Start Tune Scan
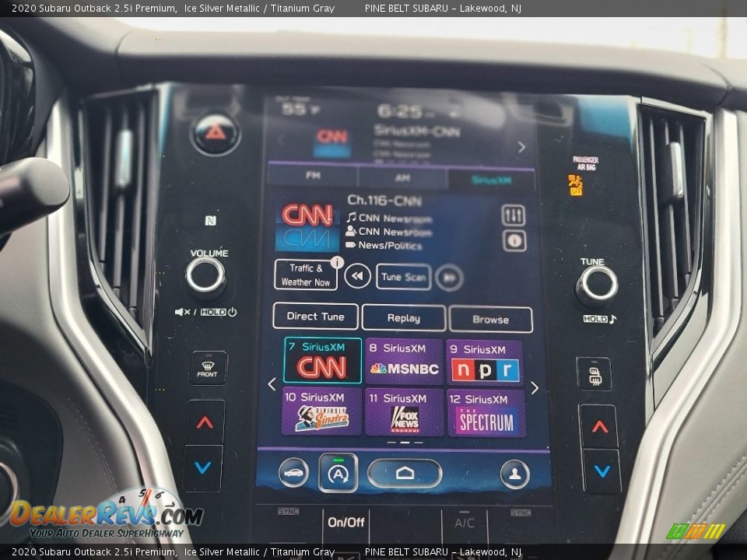The image size is (747, 560). tap(404, 277)
